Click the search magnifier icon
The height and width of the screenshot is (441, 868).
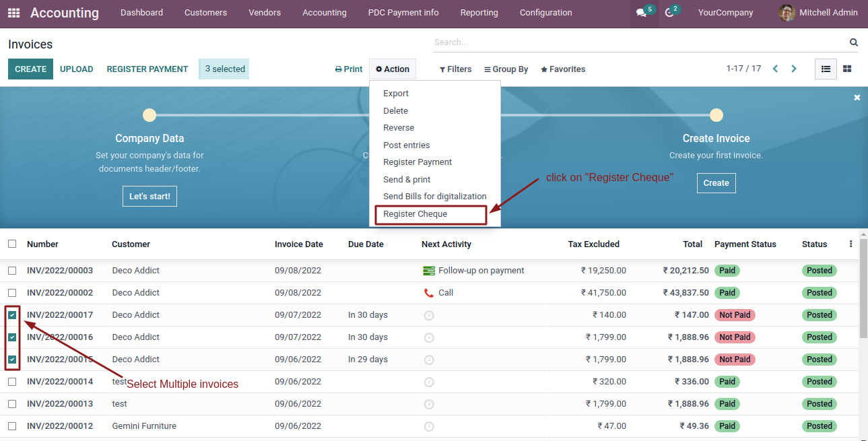pyautogui.click(x=854, y=42)
